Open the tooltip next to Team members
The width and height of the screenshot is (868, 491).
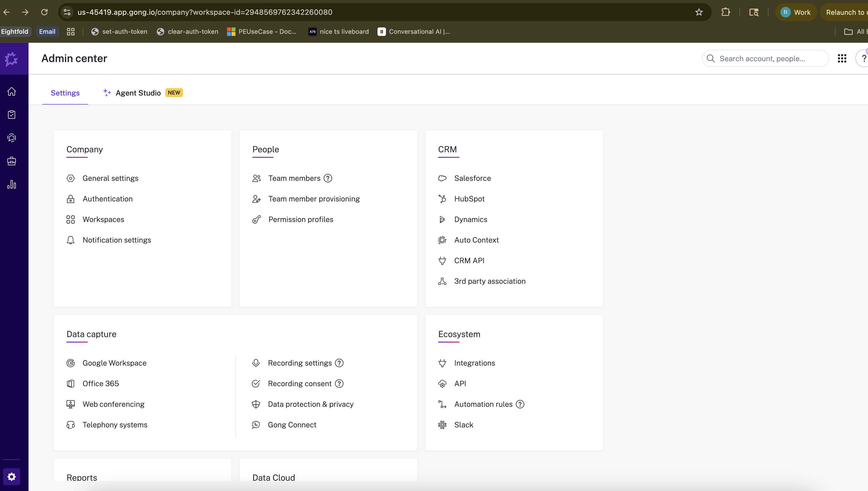coord(328,178)
